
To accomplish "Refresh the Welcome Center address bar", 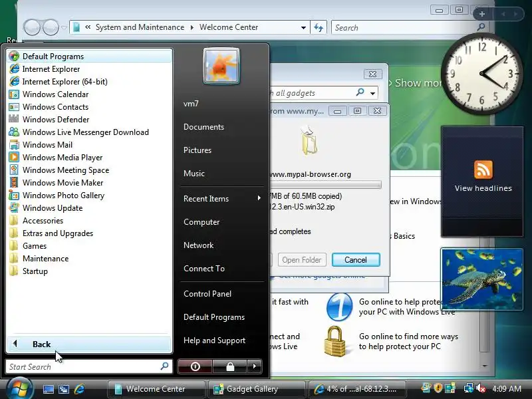I will tap(319, 27).
